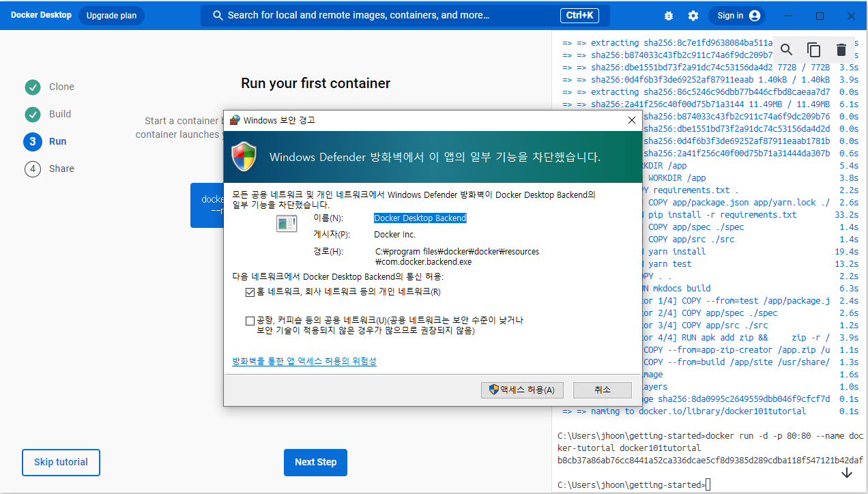Click 액세스 허용(A) allow access button
This screenshot has width=868, height=494.
coord(522,390)
